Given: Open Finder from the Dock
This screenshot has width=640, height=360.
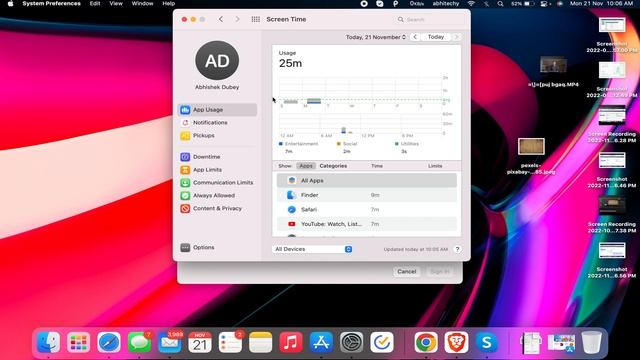Looking at the screenshot, I should pyautogui.click(x=48, y=342).
